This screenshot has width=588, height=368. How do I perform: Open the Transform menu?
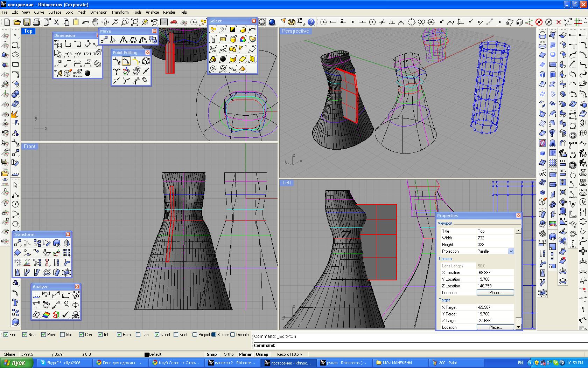coord(120,12)
